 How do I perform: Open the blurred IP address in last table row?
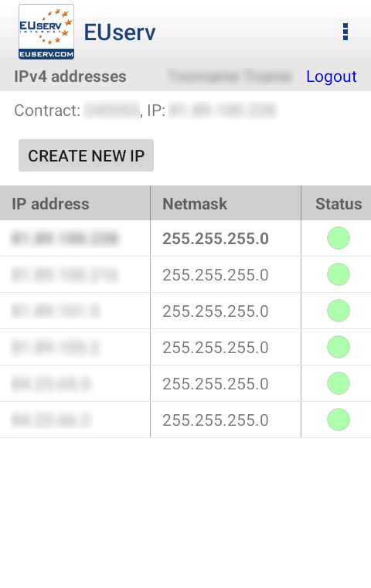[x=51, y=420]
